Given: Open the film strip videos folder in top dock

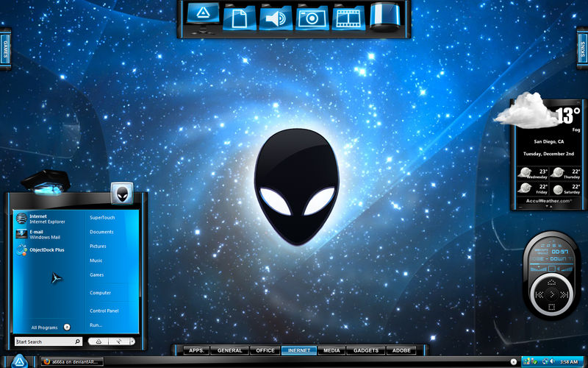Looking at the screenshot, I should (348, 18).
